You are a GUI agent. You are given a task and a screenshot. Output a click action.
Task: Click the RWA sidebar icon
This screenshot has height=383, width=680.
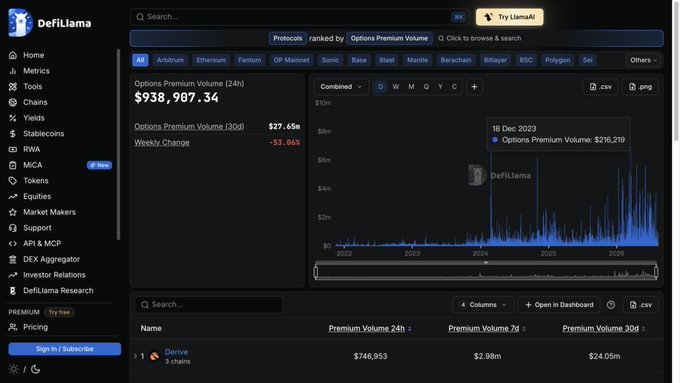coord(13,149)
